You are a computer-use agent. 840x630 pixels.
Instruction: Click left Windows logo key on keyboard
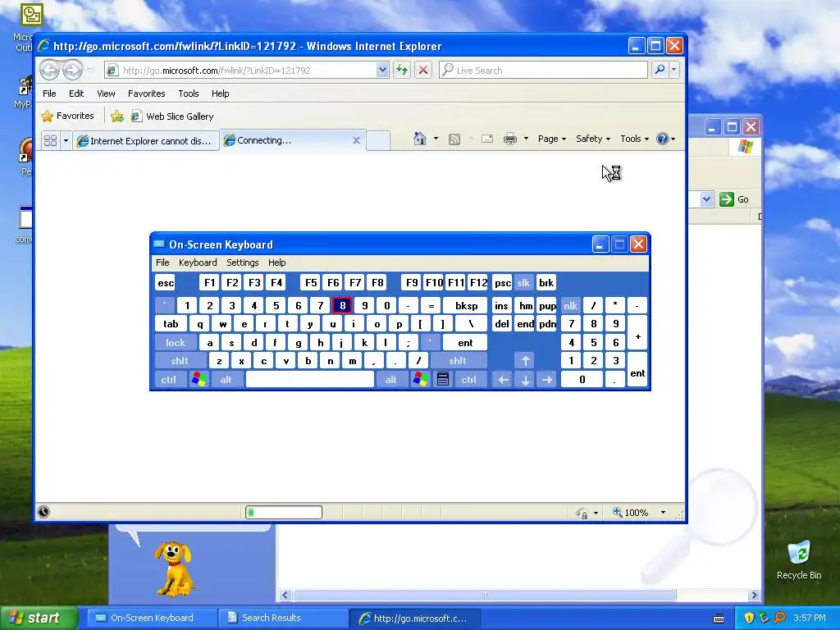pos(199,379)
